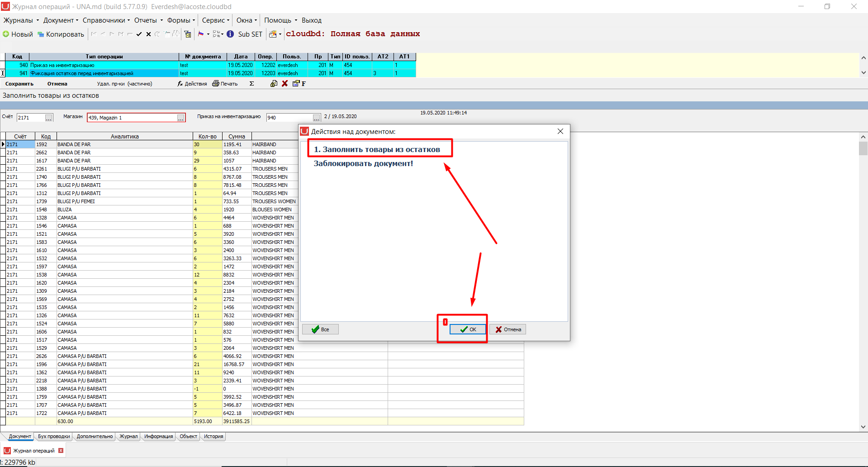This screenshot has height=467, width=868.
Task: Click the blue info icon
Action: [230, 34]
